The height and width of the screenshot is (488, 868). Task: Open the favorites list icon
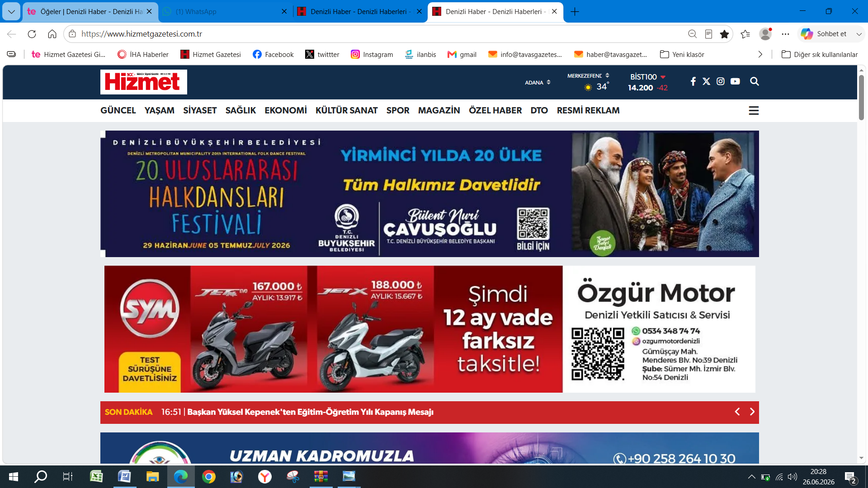[x=745, y=34]
